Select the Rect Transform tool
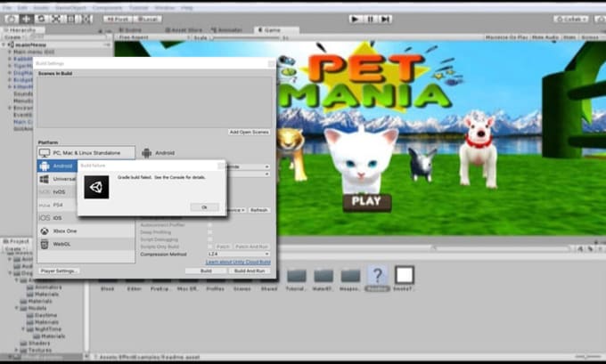606x364 pixels. [x=70, y=19]
